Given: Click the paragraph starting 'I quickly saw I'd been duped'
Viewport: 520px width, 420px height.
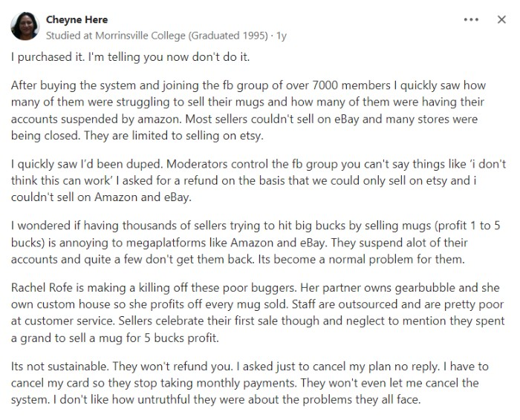Looking at the screenshot, I should click(259, 180).
